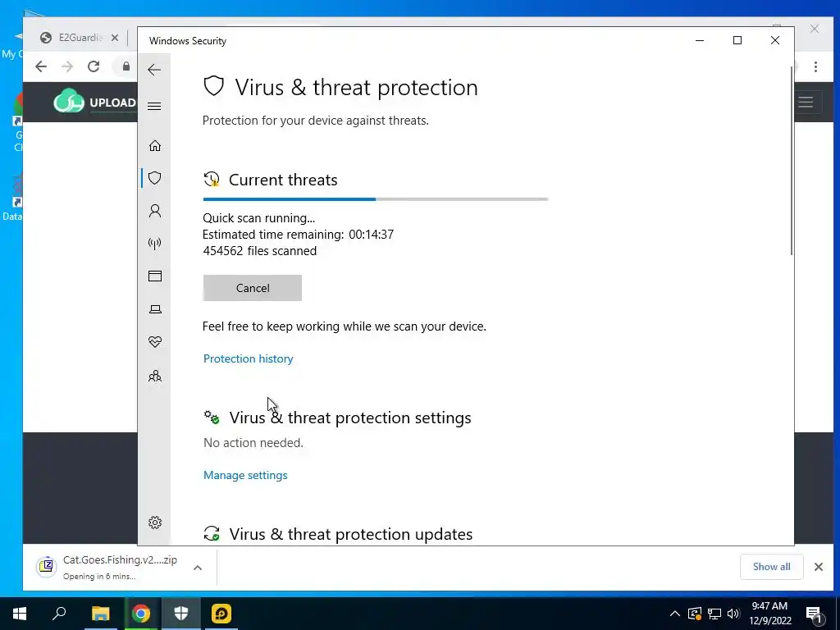This screenshot has height=630, width=840.
Task: Cancel the running quick scan
Action: [x=253, y=288]
